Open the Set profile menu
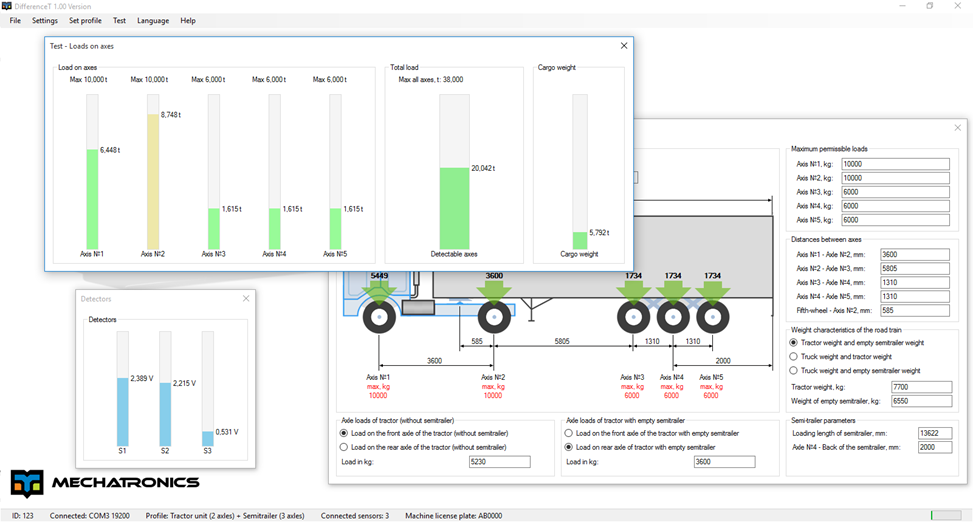This screenshot has height=522, width=973. pyautogui.click(x=85, y=20)
